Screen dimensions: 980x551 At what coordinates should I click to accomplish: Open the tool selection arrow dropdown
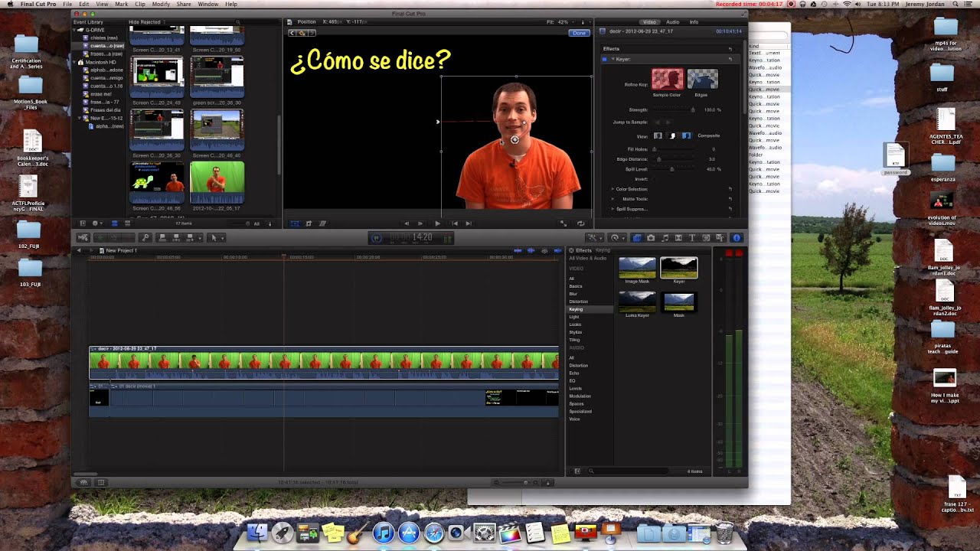click(216, 238)
